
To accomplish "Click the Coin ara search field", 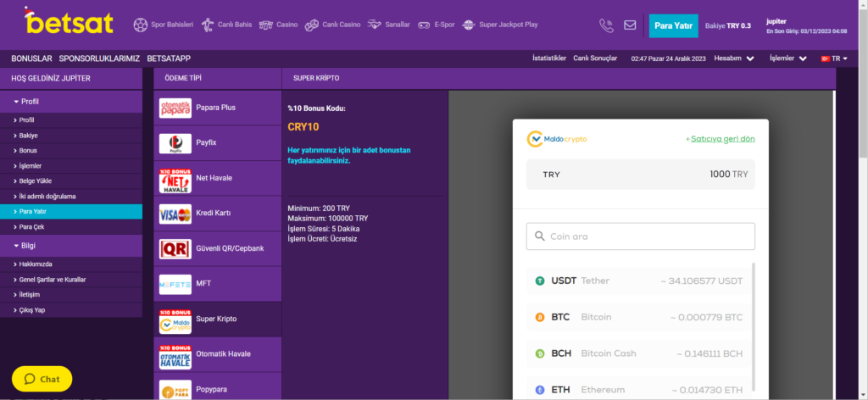I will point(641,236).
